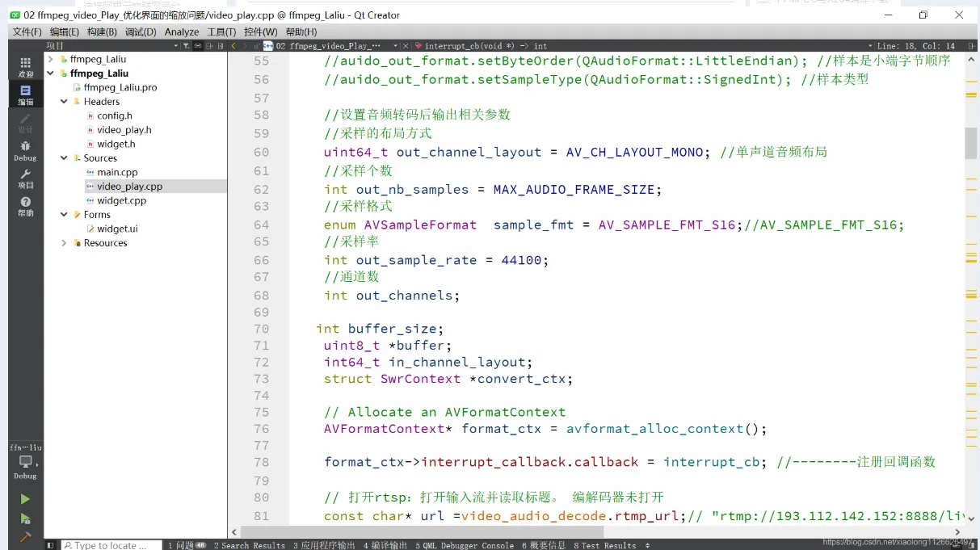980x550 pixels.
Task: Expand the collapsed ffmpeg_Laliu project
Action: (50, 59)
